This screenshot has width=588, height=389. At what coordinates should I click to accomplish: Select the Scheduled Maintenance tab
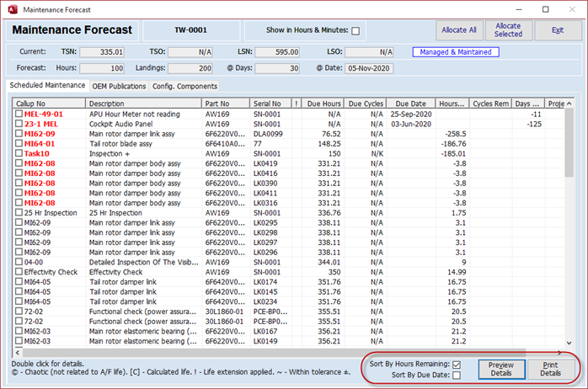click(x=46, y=85)
